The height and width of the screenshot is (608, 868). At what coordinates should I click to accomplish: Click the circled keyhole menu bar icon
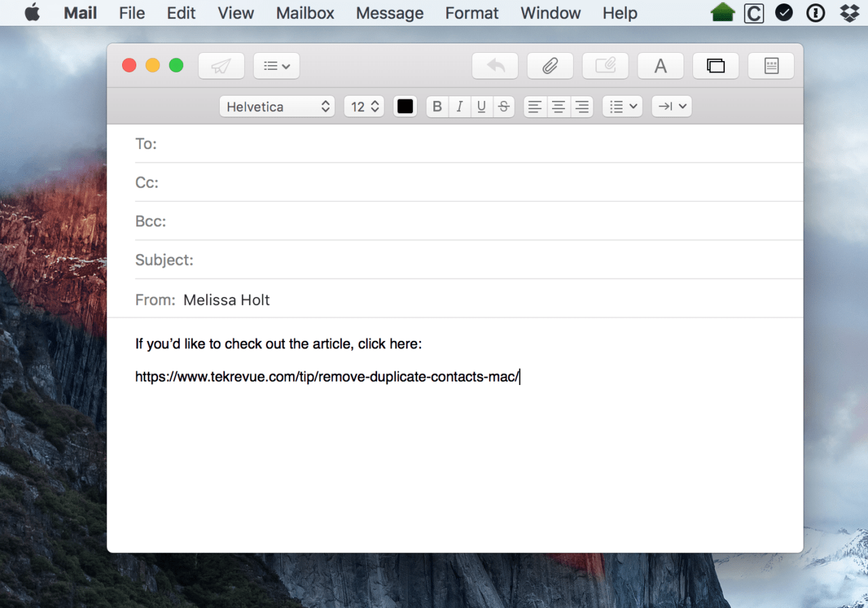(x=815, y=13)
